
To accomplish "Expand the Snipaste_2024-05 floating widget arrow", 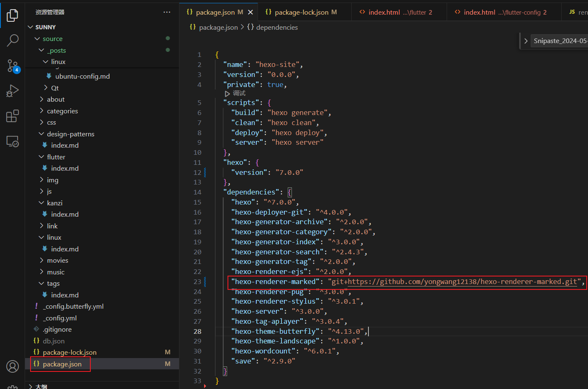I will [526, 41].
